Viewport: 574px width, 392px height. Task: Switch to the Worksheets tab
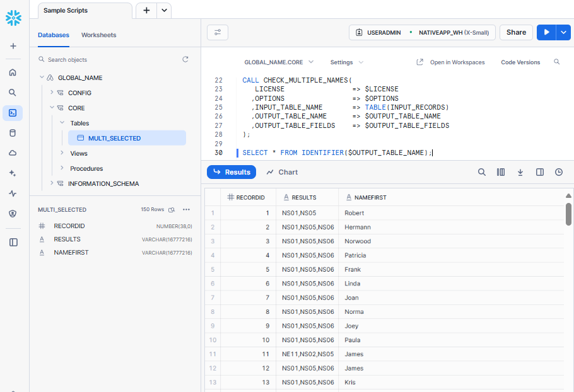click(99, 35)
